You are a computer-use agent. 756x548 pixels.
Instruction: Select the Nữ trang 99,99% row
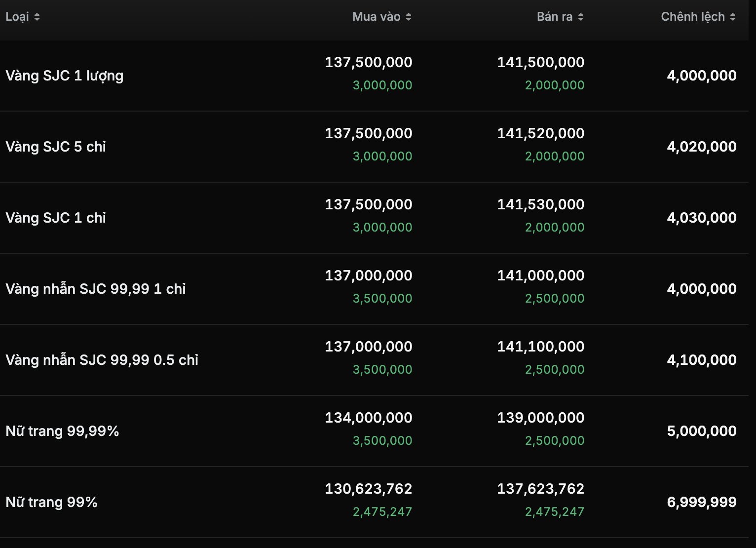tap(374, 431)
